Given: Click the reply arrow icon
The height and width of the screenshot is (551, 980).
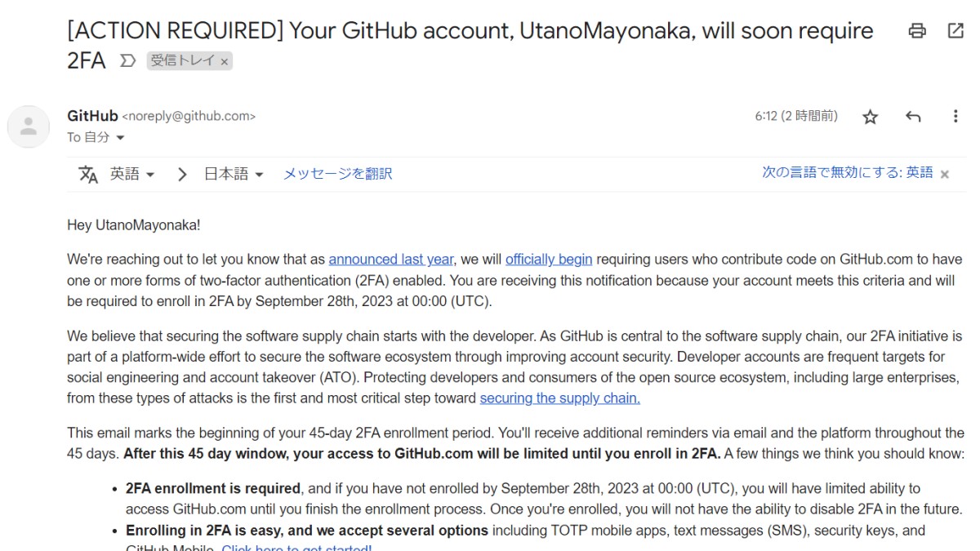Looking at the screenshot, I should point(913,117).
